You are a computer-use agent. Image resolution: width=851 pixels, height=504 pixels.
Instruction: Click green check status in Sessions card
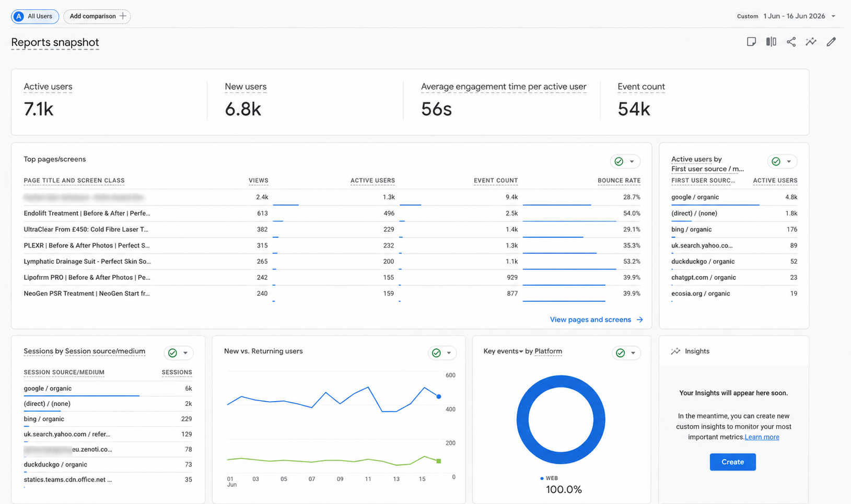[172, 353]
